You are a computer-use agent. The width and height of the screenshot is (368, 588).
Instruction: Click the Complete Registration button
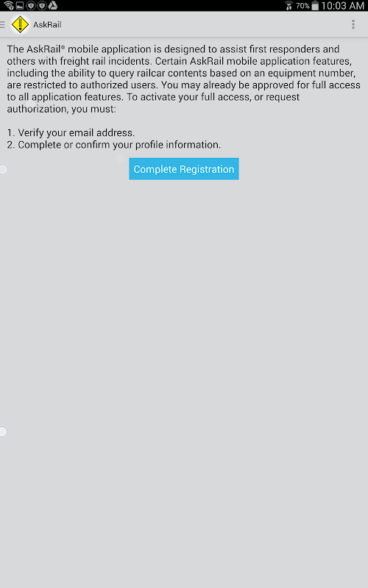coord(184,169)
